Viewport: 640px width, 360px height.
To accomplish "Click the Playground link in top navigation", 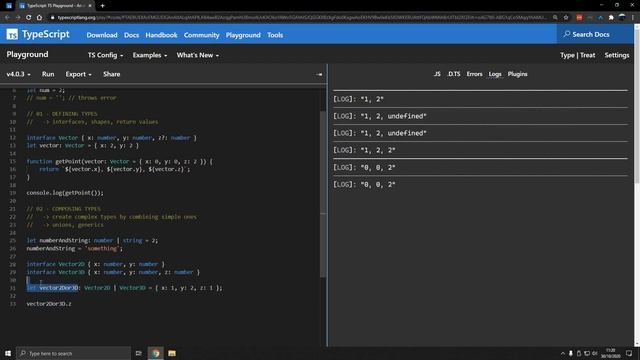I will 243,35.
